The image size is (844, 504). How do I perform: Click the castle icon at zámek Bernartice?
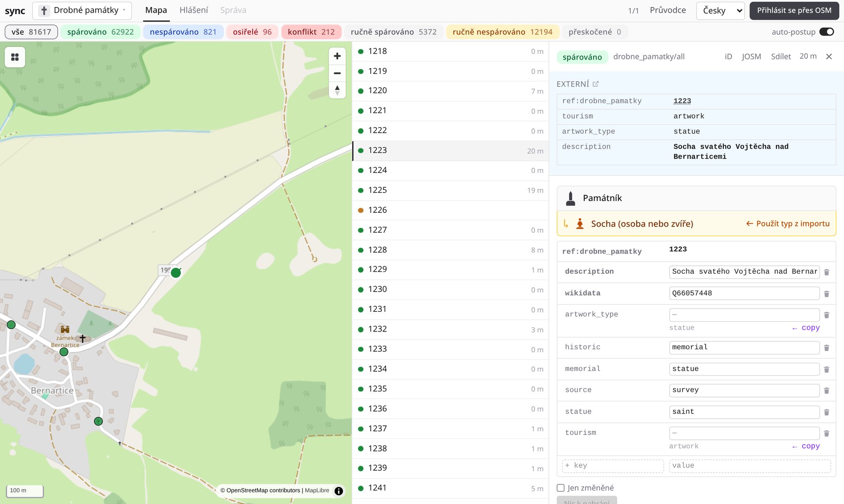[65, 330]
